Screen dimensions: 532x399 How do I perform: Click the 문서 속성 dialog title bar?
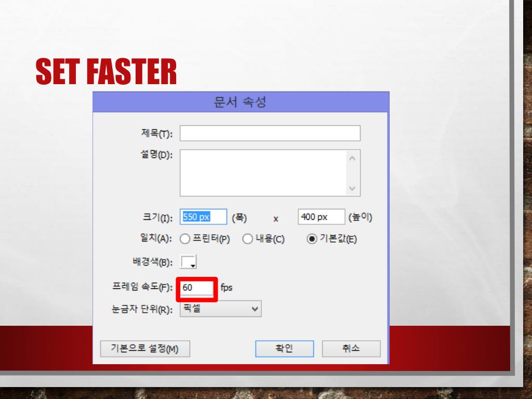(241, 102)
